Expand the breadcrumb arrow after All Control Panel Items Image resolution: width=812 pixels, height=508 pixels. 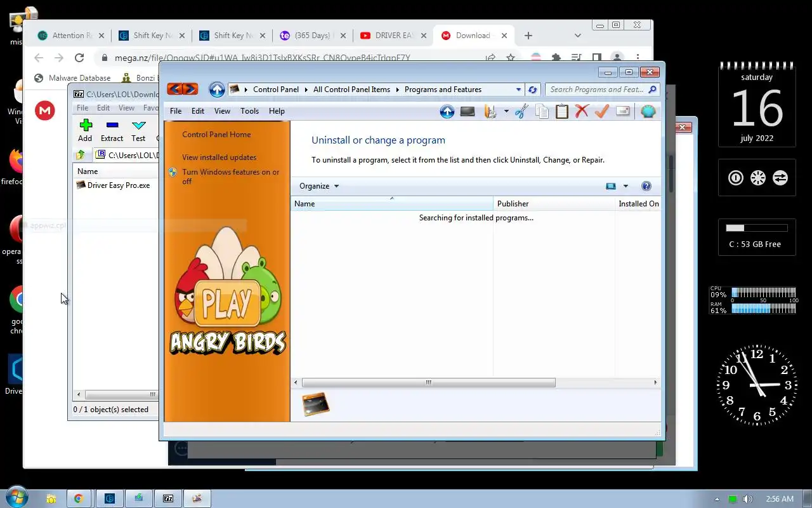[x=398, y=90]
